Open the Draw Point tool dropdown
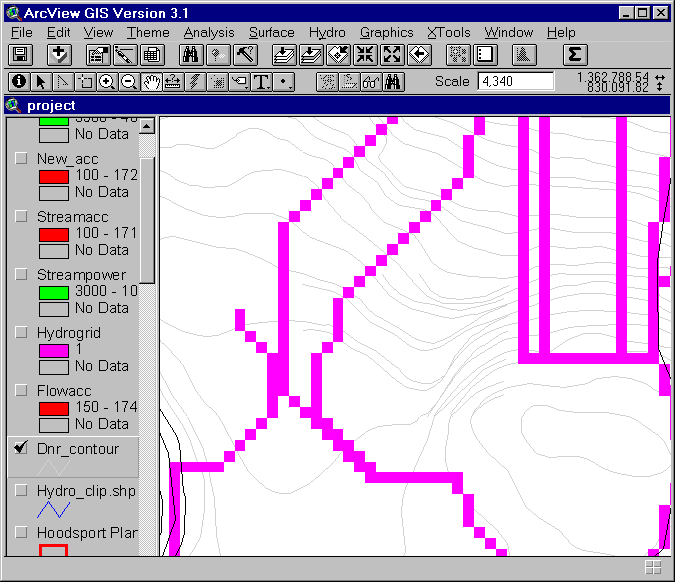Image resolution: width=675 pixels, height=582 pixels. (284, 81)
